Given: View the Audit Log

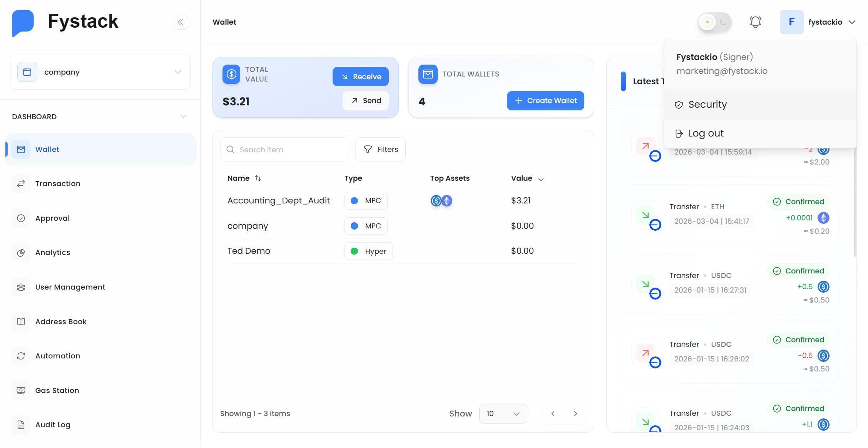Looking at the screenshot, I should coord(53,425).
